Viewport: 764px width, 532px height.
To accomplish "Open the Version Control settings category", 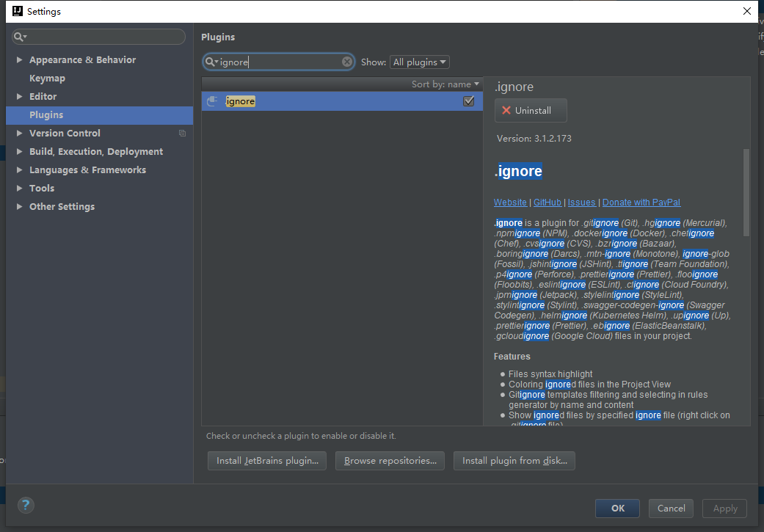I will coord(65,133).
